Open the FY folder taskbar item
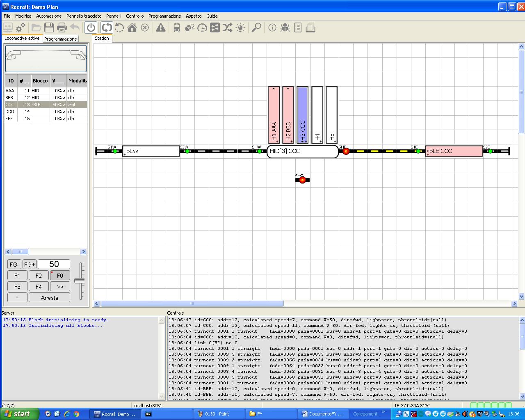Viewport: 525px width, 420px height. pos(271,414)
